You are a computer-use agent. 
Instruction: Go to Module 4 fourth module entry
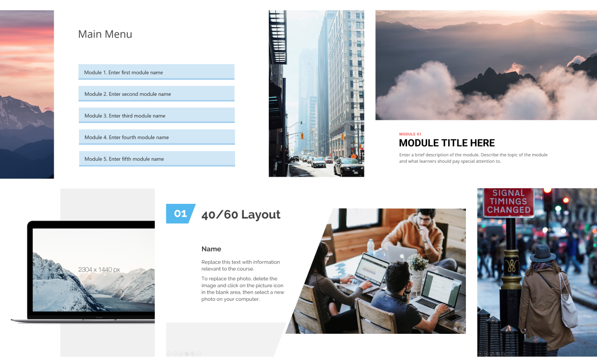click(x=156, y=137)
